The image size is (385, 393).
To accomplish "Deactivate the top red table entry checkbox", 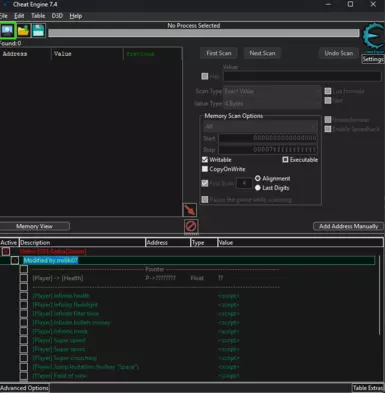I will click(6, 251).
